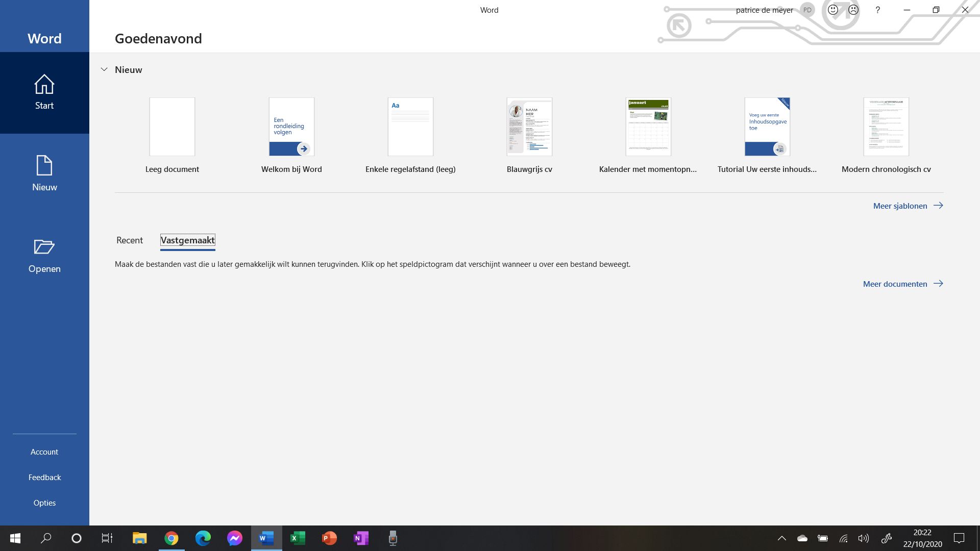Open Tutorial Uw eerste inhoudsopgave template
This screenshot has width=980, height=551.
[767, 136]
